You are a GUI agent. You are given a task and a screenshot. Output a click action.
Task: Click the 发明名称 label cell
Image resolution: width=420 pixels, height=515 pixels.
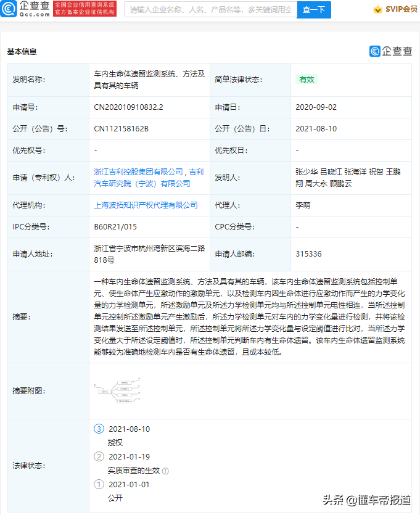(x=48, y=80)
